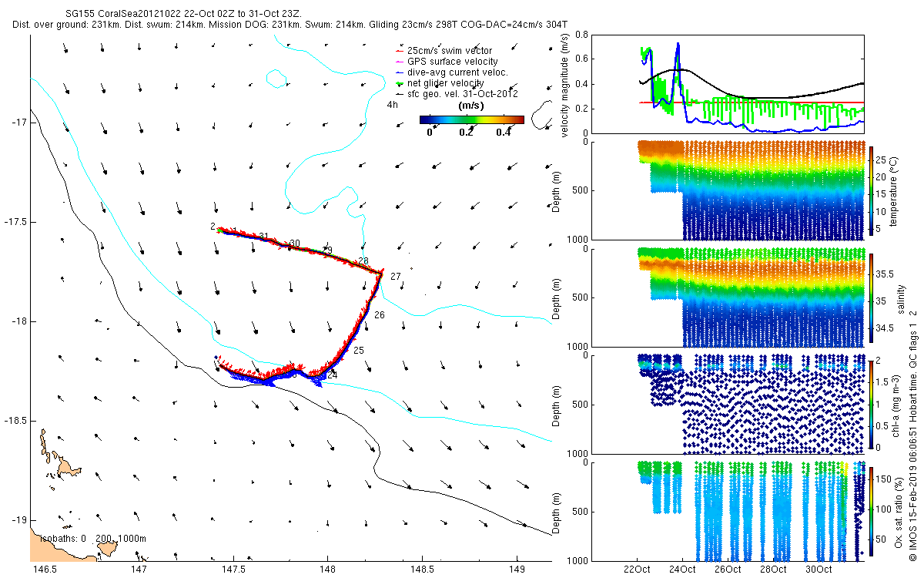Select the 'sfc geo. vel. 31-Oct-2012' legend entry
The width and height of the screenshot is (924, 578).
[x=455, y=93]
